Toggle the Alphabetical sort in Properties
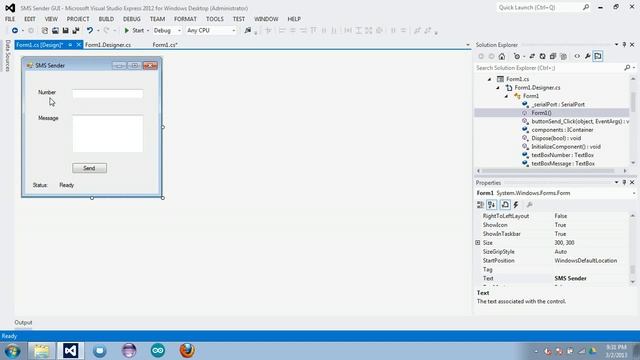 (491, 205)
